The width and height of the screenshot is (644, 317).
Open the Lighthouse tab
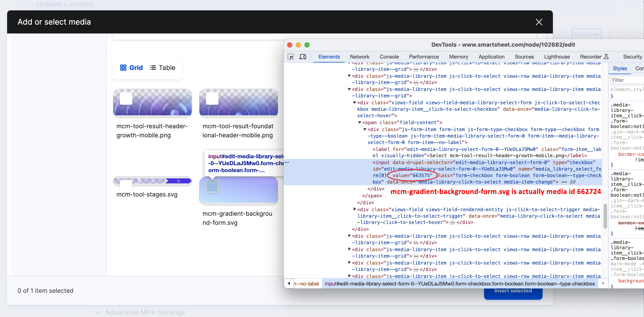(x=557, y=57)
